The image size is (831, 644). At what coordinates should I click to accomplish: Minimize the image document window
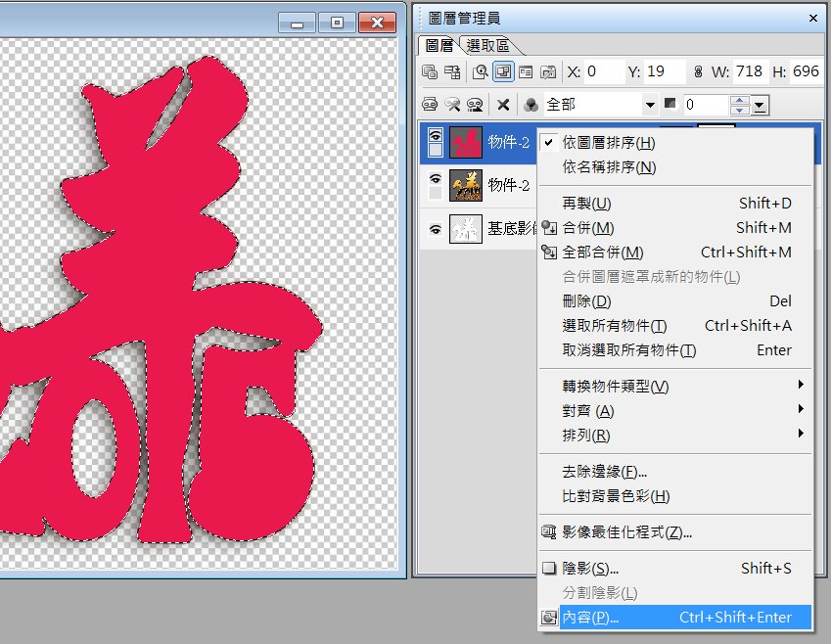[x=297, y=23]
